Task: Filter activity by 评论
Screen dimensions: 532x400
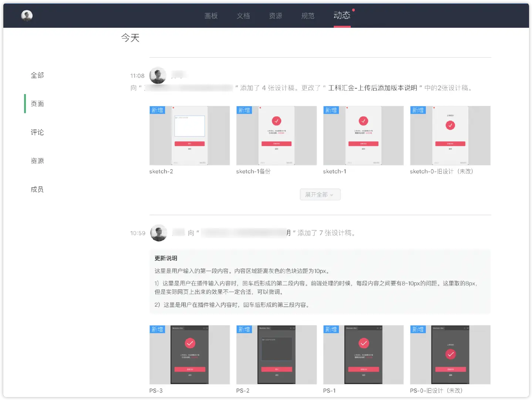Action: (x=37, y=132)
